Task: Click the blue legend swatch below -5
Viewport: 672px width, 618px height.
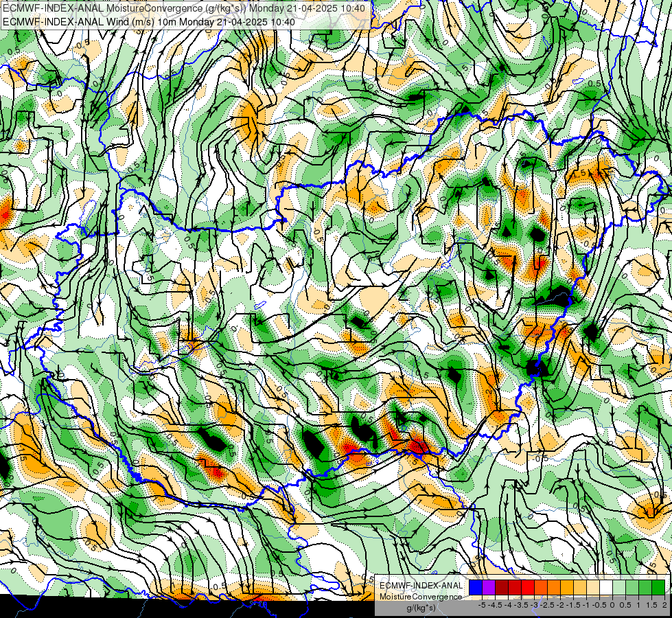Action: coord(476,587)
